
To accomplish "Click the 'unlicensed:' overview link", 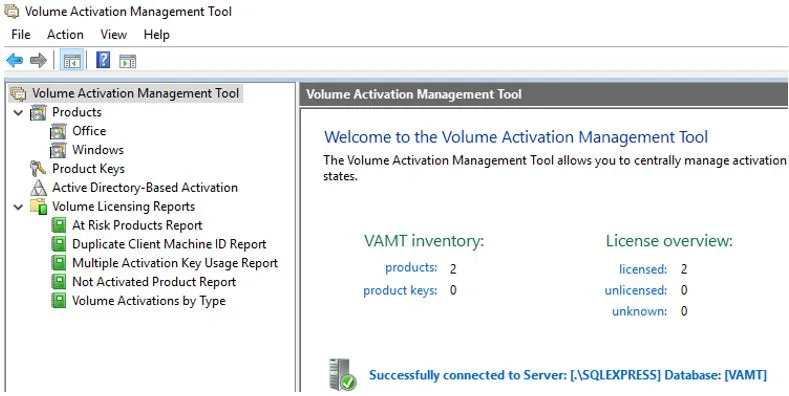I will click(636, 290).
